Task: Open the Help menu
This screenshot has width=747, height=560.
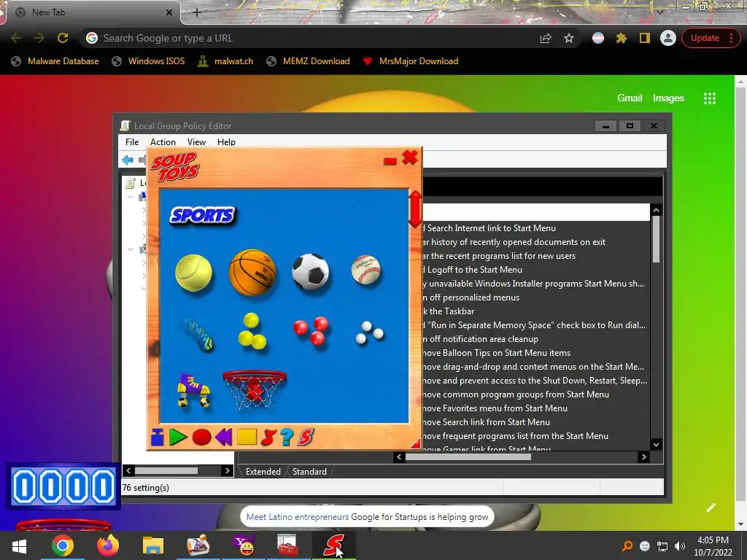Action: coord(226,142)
